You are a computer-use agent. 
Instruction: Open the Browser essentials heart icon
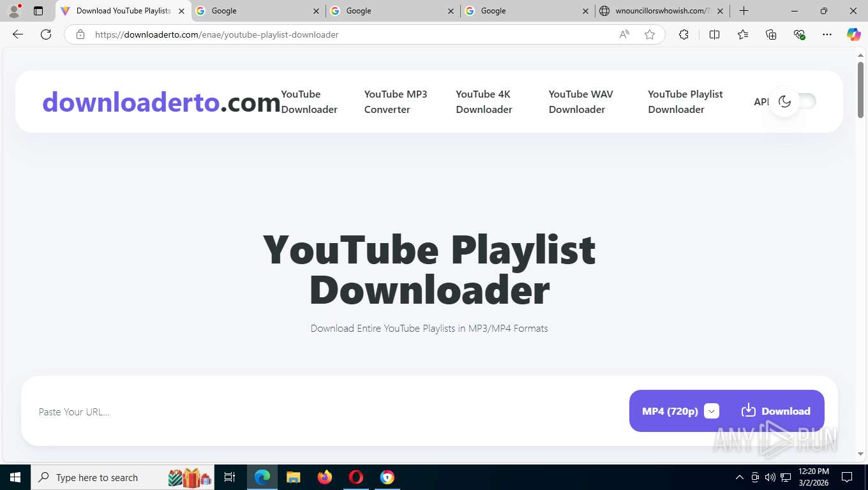point(799,34)
